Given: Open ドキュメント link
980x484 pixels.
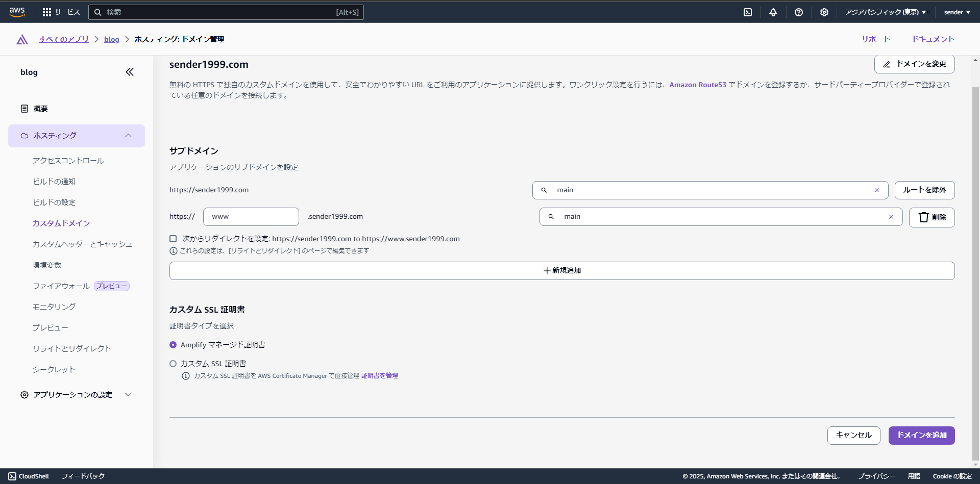Looking at the screenshot, I should [x=933, y=39].
